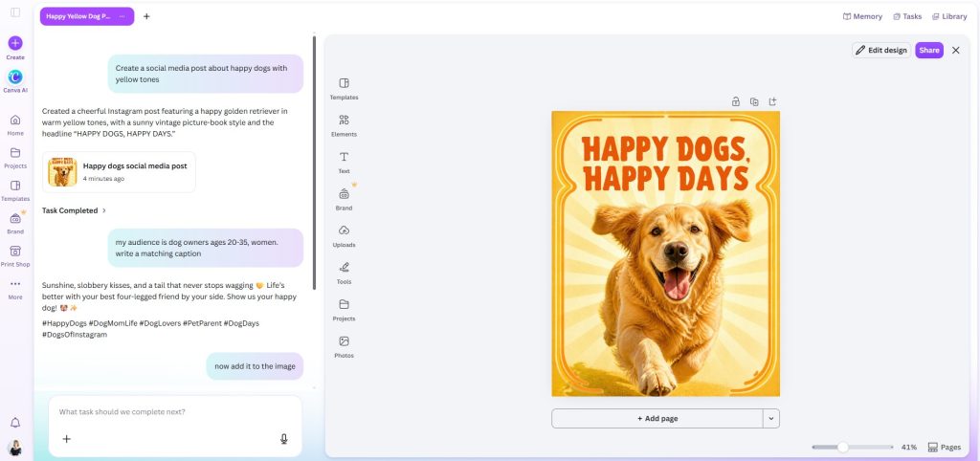Image resolution: width=980 pixels, height=461 pixels.
Task: Expand the Task Completed details
Action: (x=75, y=210)
